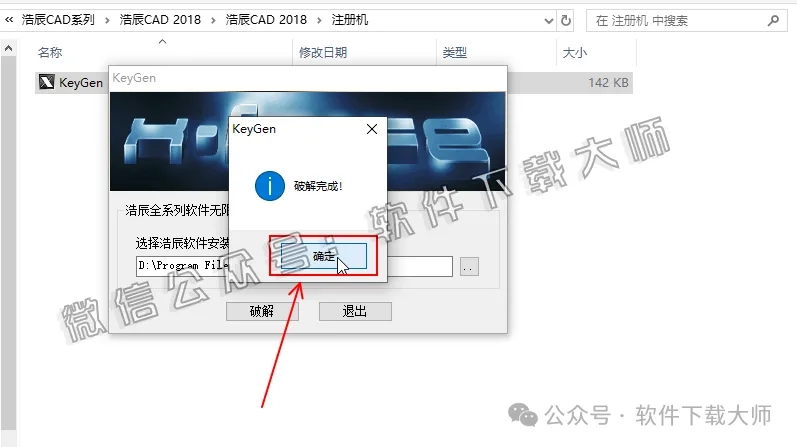Screen dimensions: 797x447
Task: Click the 破解 button in KeyGen window
Action: (x=262, y=311)
